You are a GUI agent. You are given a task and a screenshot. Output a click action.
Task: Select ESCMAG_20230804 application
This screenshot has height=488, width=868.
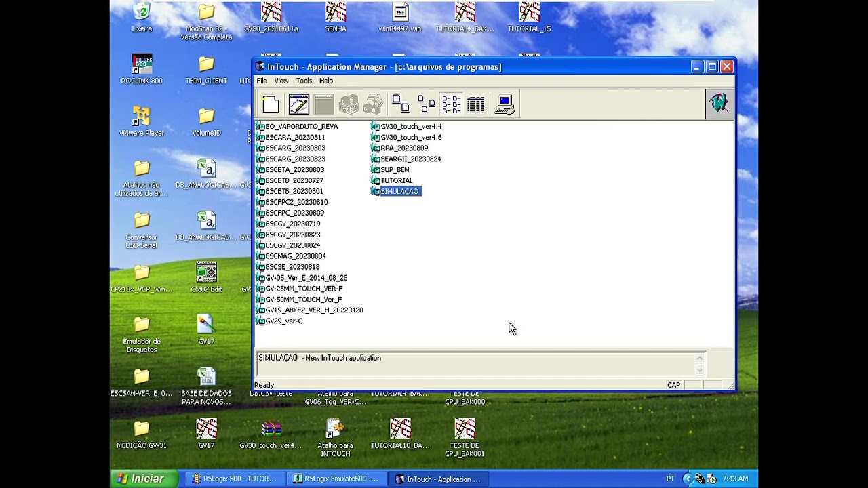click(291, 256)
